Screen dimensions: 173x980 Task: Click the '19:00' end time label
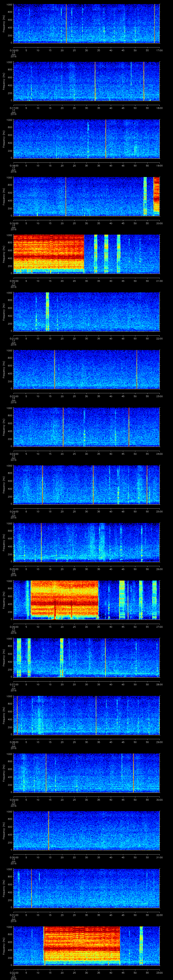pos(159,166)
